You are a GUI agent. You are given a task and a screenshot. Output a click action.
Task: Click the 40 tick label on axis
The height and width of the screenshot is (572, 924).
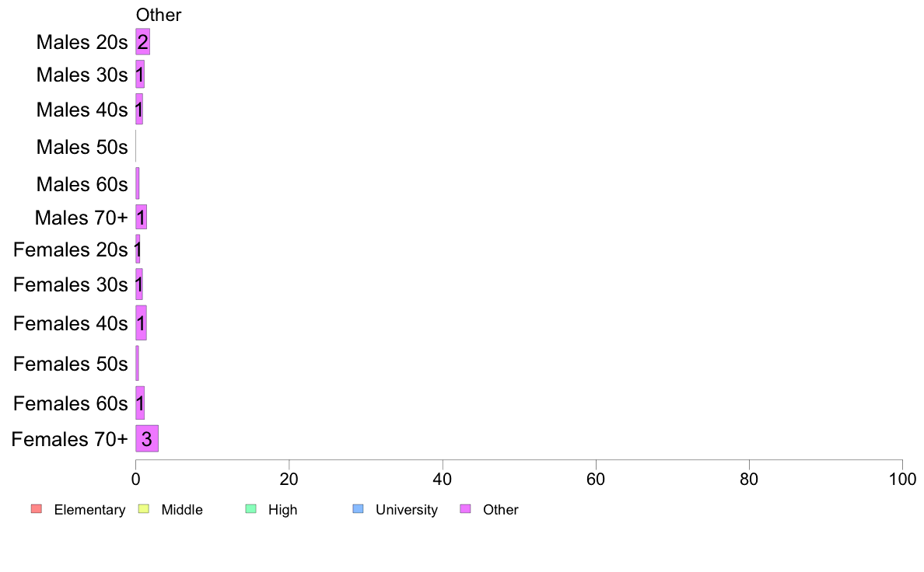pos(443,479)
